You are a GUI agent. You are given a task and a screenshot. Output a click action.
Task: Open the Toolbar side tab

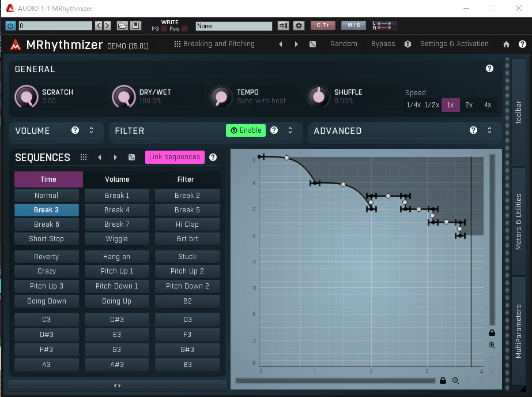coord(518,113)
